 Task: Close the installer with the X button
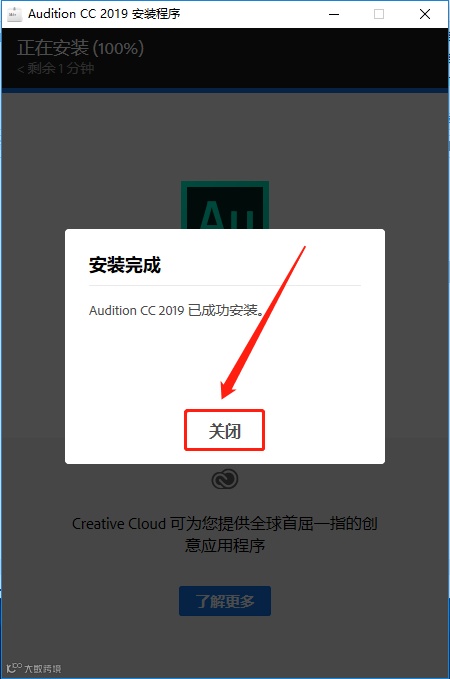(x=425, y=14)
